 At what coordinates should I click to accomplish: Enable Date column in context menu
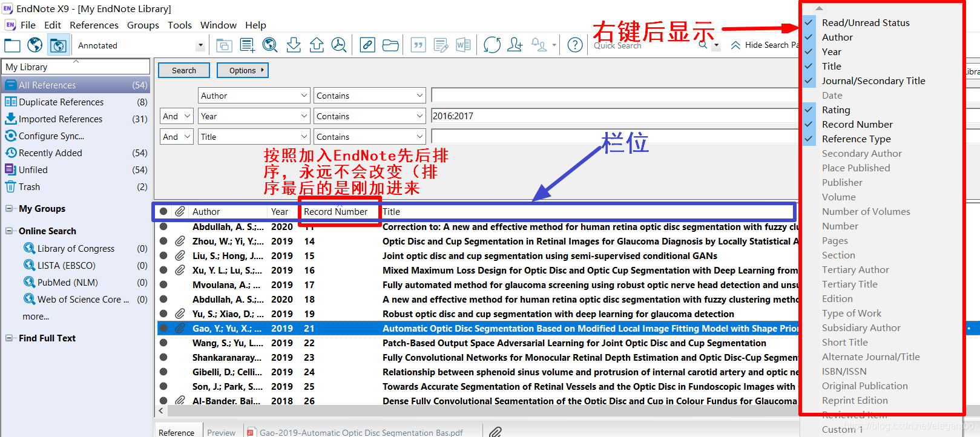[x=832, y=96]
